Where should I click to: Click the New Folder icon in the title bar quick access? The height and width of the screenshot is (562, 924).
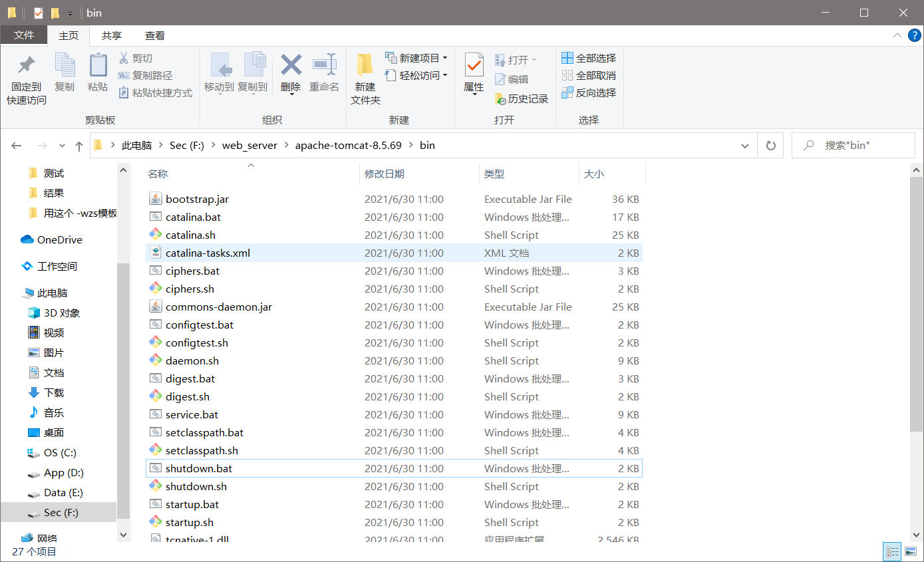[x=55, y=13]
